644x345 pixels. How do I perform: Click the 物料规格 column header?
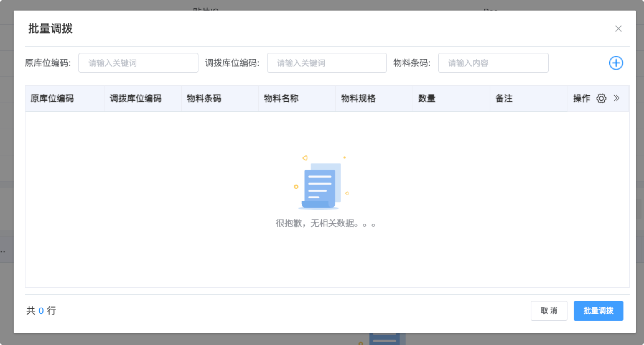(358, 99)
